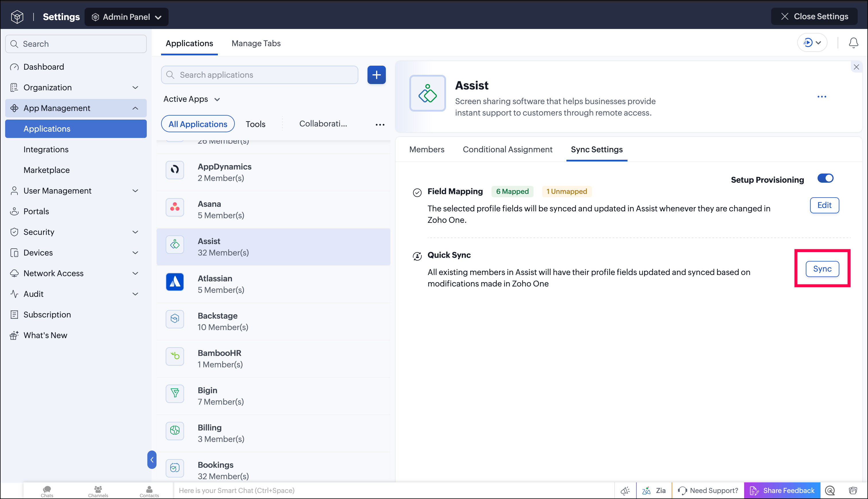This screenshot has width=868, height=499.
Task: Click the Sync button for Quick Sync
Action: click(822, 269)
